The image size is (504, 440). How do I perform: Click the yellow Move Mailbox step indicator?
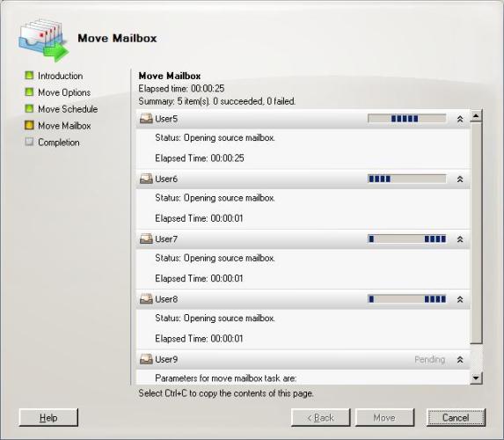(29, 125)
